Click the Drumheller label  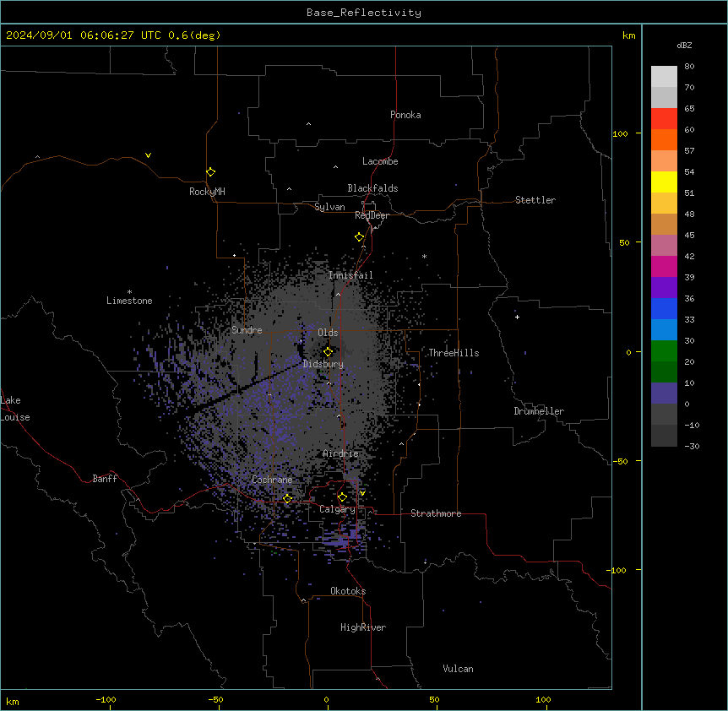click(x=539, y=411)
